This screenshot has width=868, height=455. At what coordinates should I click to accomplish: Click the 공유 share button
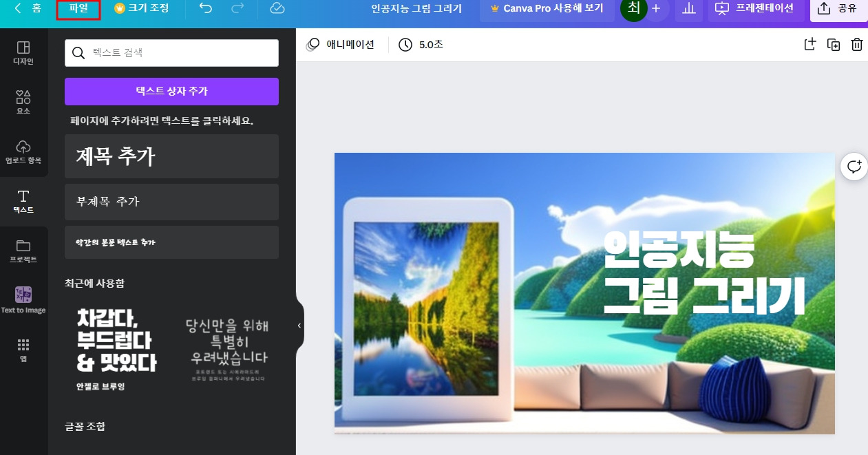click(838, 9)
